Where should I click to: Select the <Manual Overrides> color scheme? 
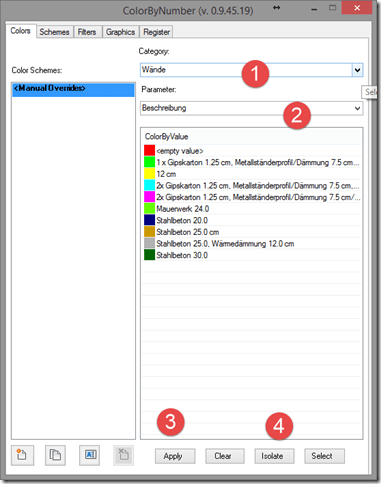pyautogui.click(x=73, y=89)
